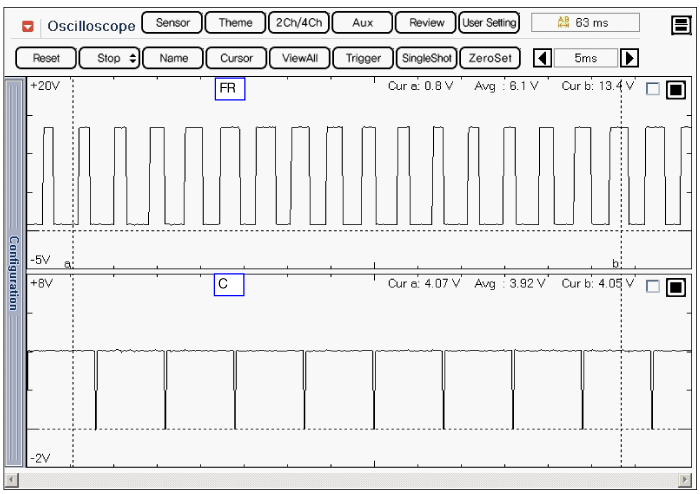This screenshot has width=700, height=494.
Task: Click the ZeroSet button
Action: point(490,58)
